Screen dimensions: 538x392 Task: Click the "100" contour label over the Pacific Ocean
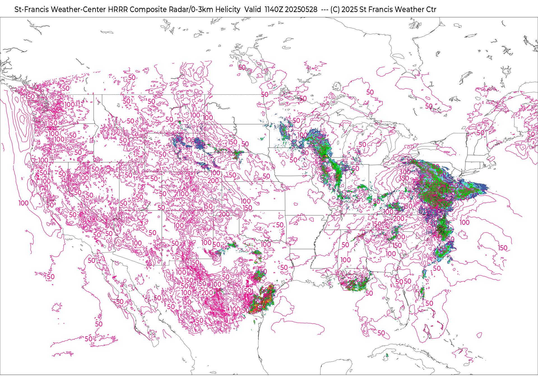[24, 203]
